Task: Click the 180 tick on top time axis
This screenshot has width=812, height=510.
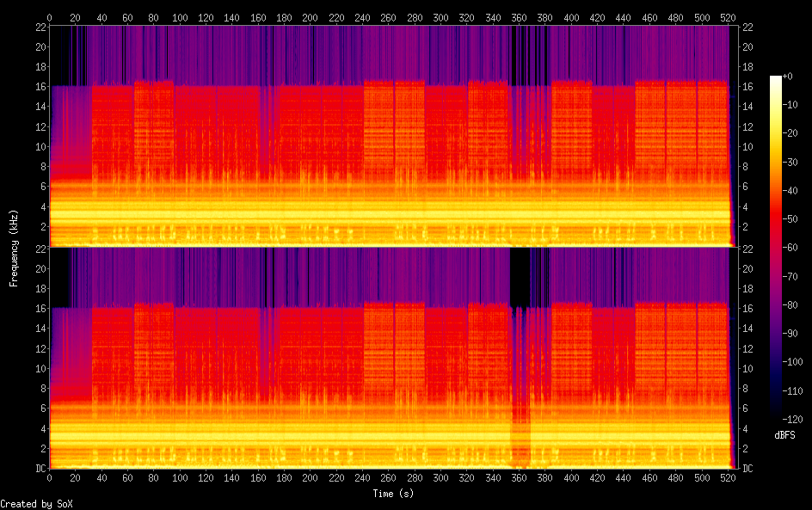Action: pos(284,17)
